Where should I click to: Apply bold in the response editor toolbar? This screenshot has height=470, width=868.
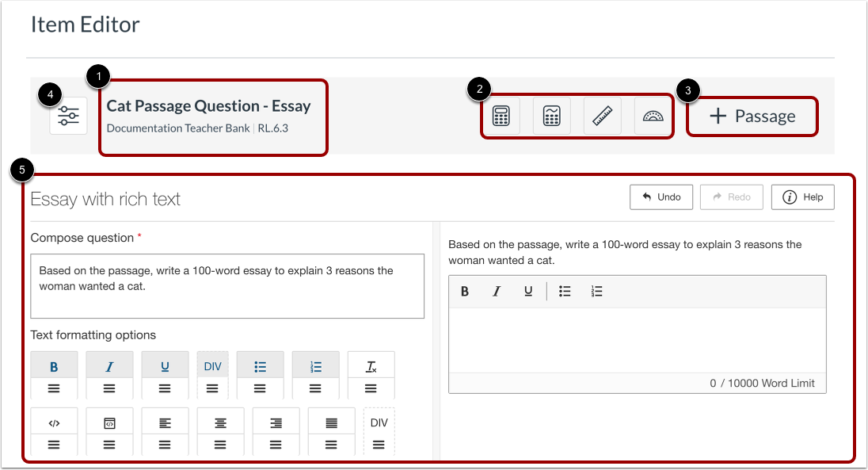[465, 291]
